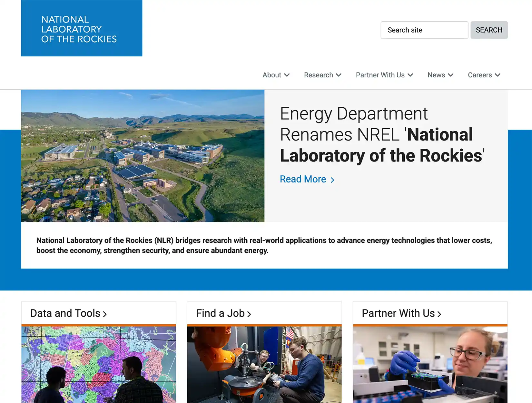Expand the Research chevron arrow
Viewport: 532px width, 403px height.
pos(339,75)
